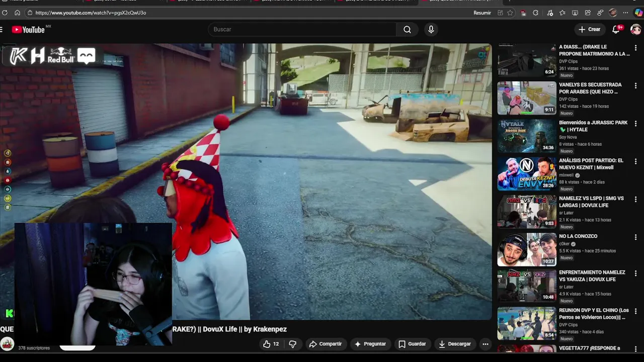Open split screen icon in address bar
The height and width of the screenshot is (362, 644).
tap(500, 13)
